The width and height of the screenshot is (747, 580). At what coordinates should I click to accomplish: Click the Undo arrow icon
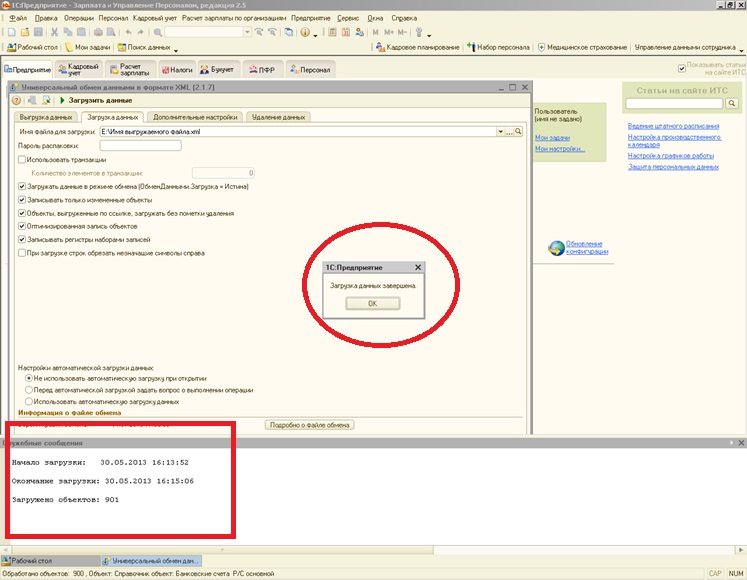click(x=128, y=32)
